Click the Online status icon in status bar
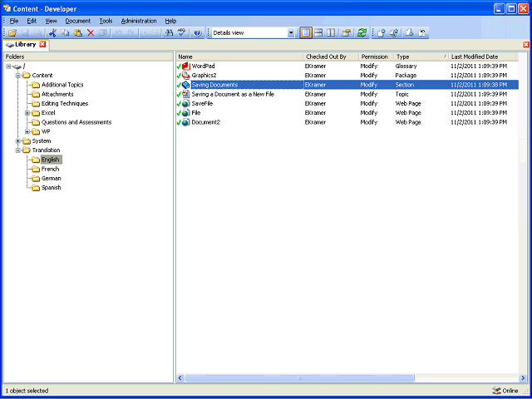The height and width of the screenshot is (399, 532). click(x=496, y=391)
